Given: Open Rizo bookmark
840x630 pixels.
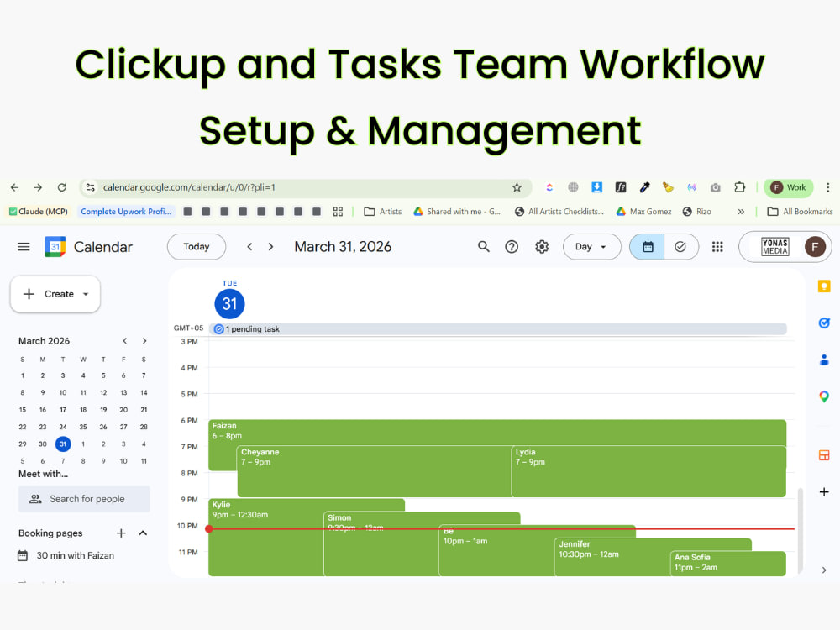Looking at the screenshot, I should (x=697, y=212).
